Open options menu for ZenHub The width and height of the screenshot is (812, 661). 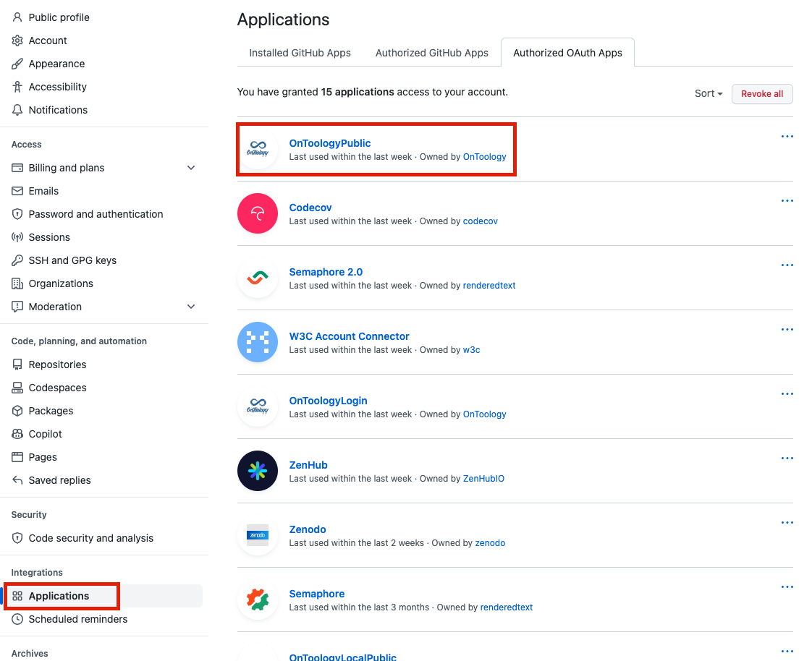point(787,458)
